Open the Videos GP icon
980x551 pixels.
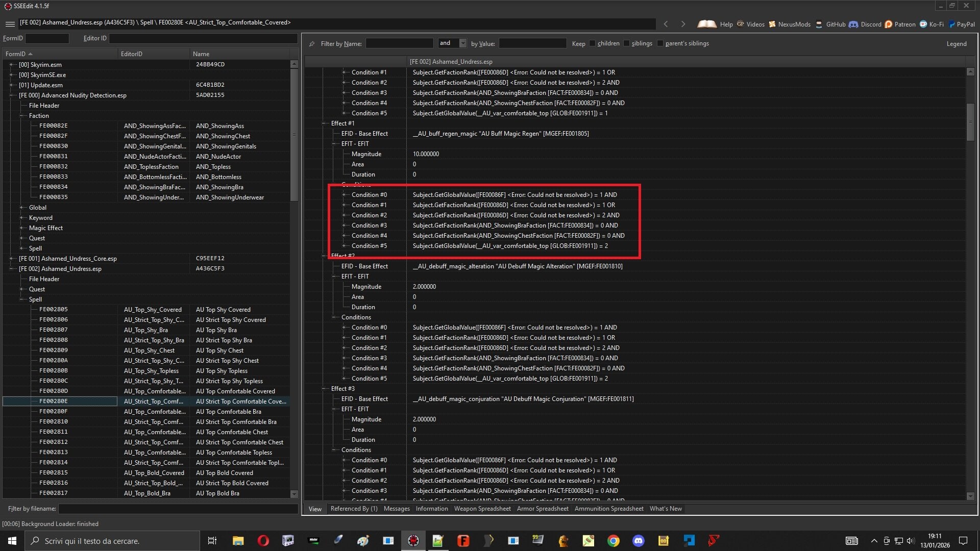click(740, 24)
